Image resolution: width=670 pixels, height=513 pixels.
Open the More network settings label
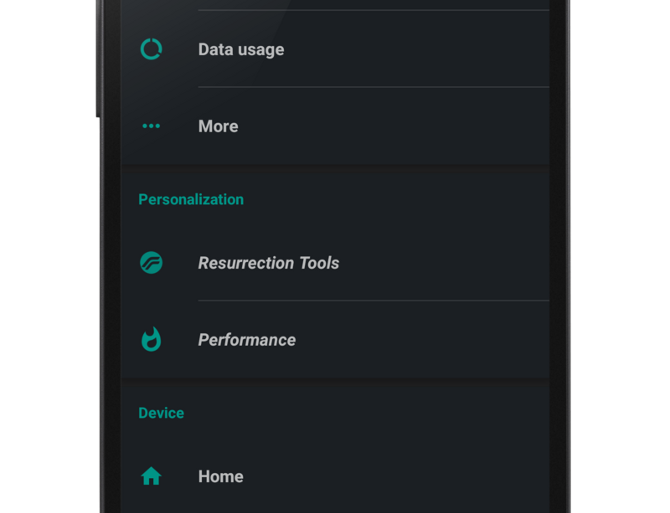218,126
